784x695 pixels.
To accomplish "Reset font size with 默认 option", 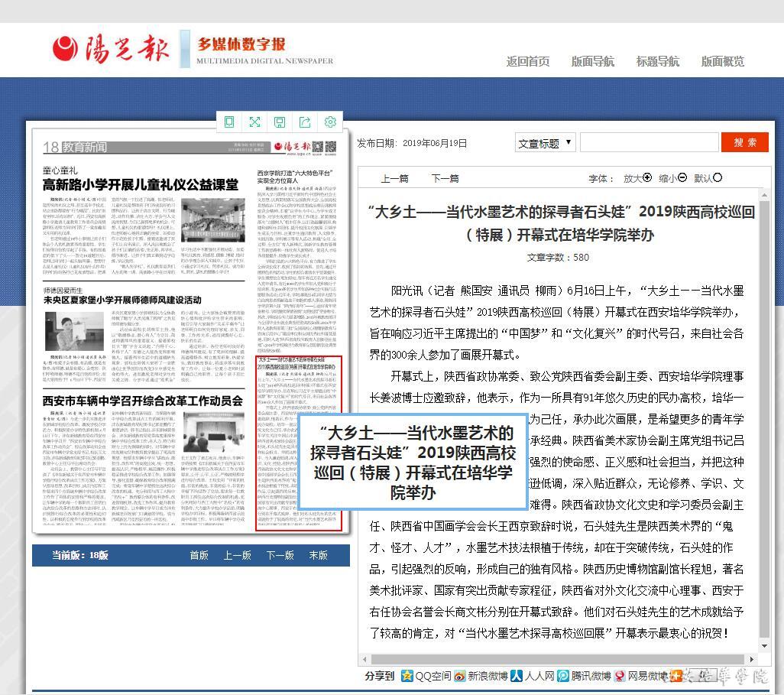I will tap(708, 178).
